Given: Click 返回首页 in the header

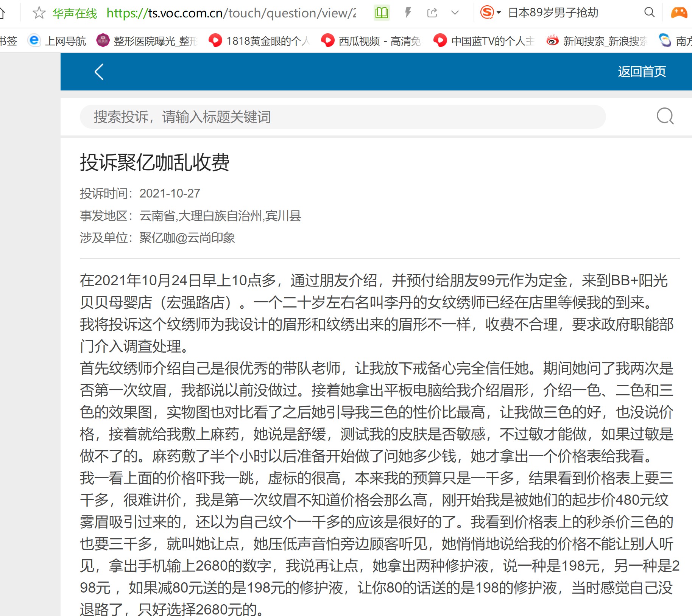Looking at the screenshot, I should (x=642, y=72).
